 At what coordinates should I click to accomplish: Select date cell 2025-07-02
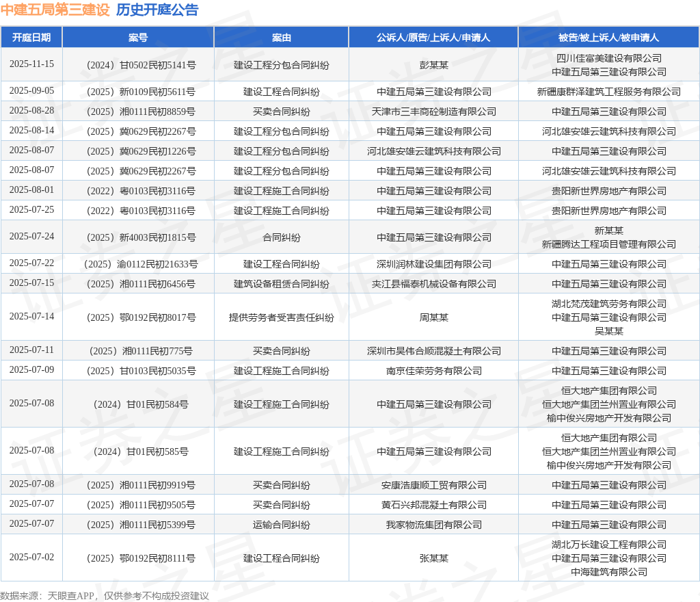point(31,557)
